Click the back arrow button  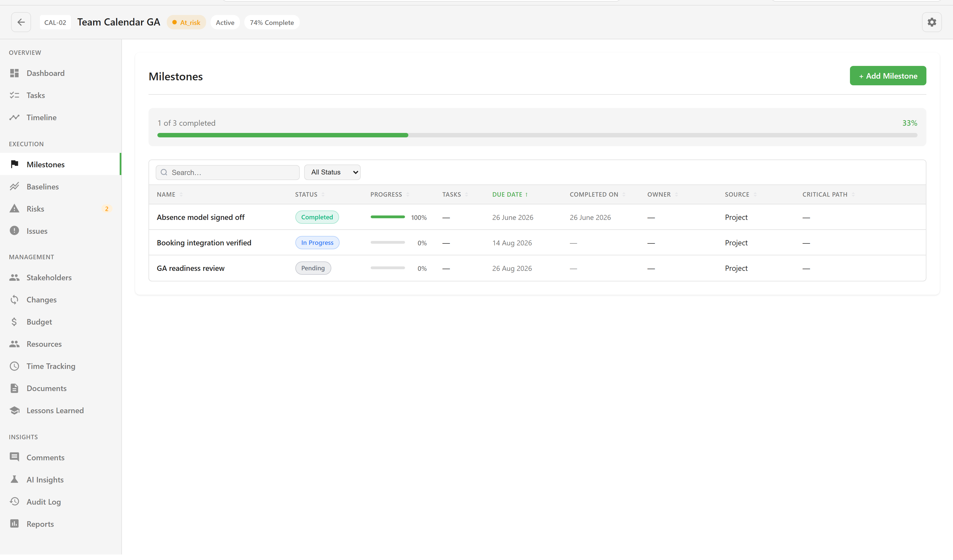click(x=21, y=22)
